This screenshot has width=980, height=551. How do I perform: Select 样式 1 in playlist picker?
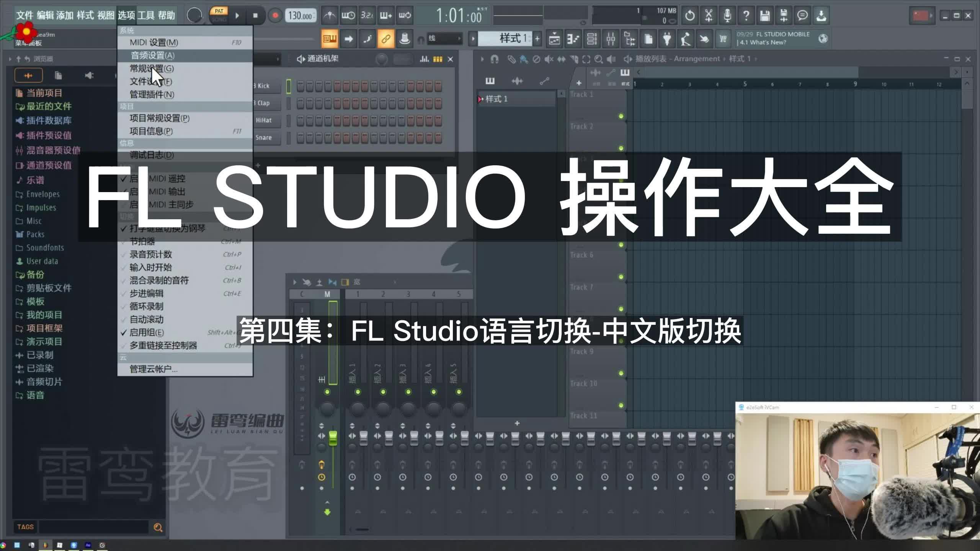(x=516, y=99)
